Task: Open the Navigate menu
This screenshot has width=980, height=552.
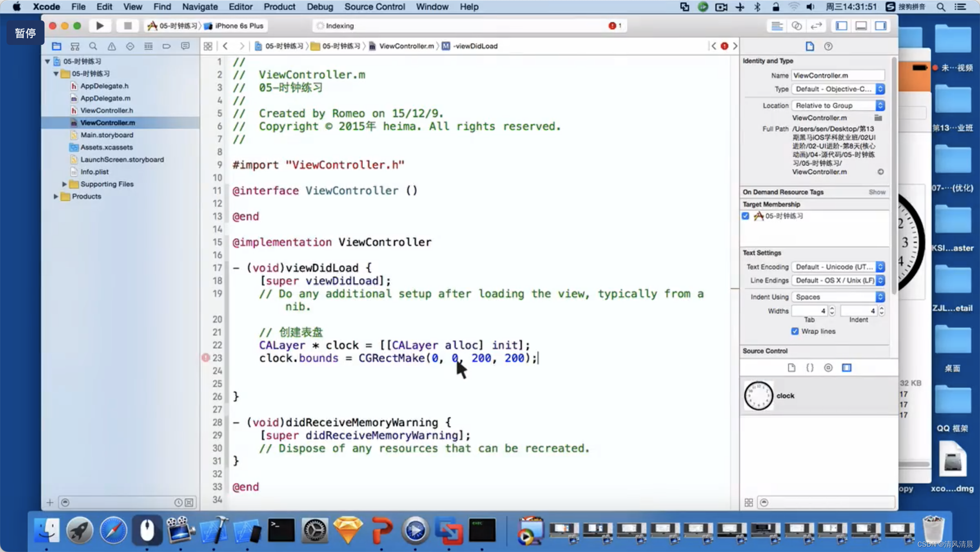Action: coord(199,7)
